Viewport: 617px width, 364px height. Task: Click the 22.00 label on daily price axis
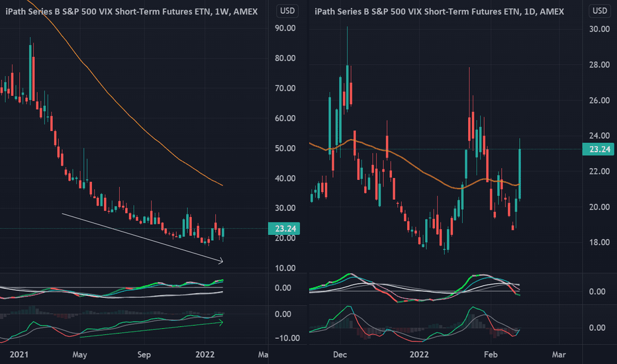[x=599, y=171]
